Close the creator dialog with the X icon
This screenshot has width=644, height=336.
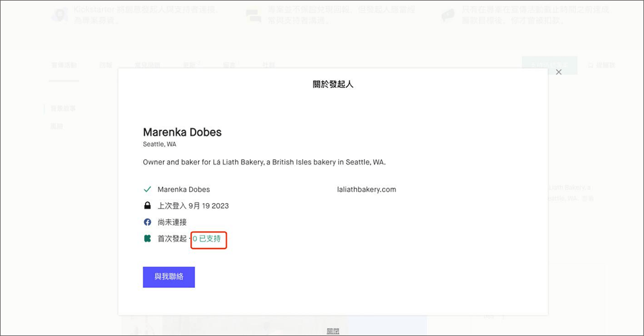coord(559,72)
